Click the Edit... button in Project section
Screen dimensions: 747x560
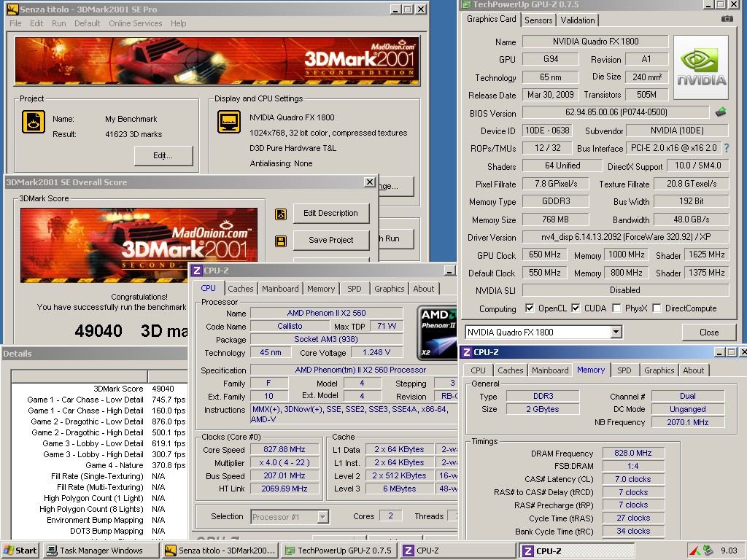coord(163,156)
